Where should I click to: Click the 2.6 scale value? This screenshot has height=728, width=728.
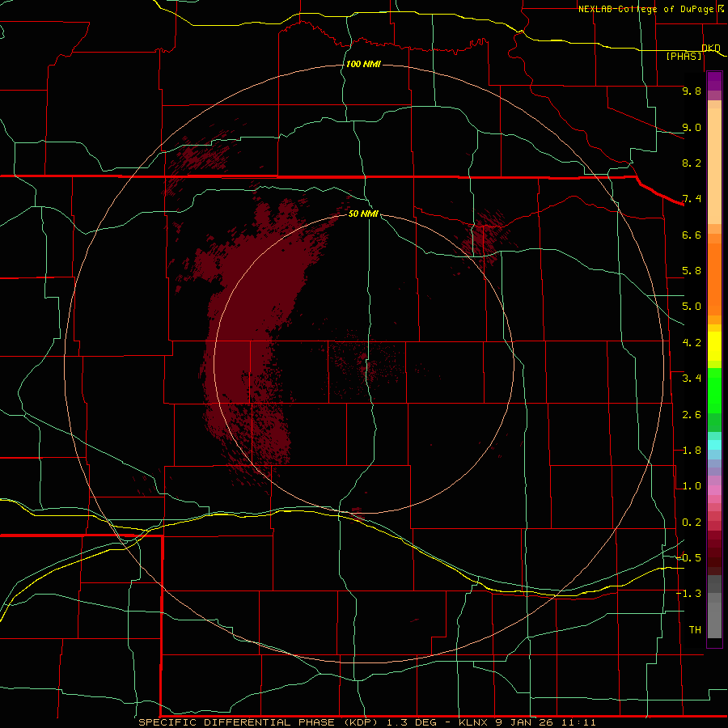[692, 415]
